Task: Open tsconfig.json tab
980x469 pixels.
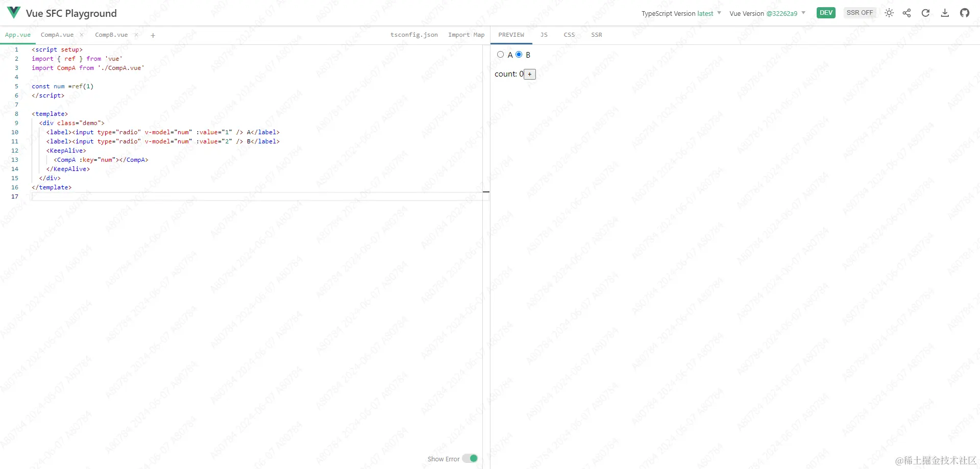Action: [414, 35]
